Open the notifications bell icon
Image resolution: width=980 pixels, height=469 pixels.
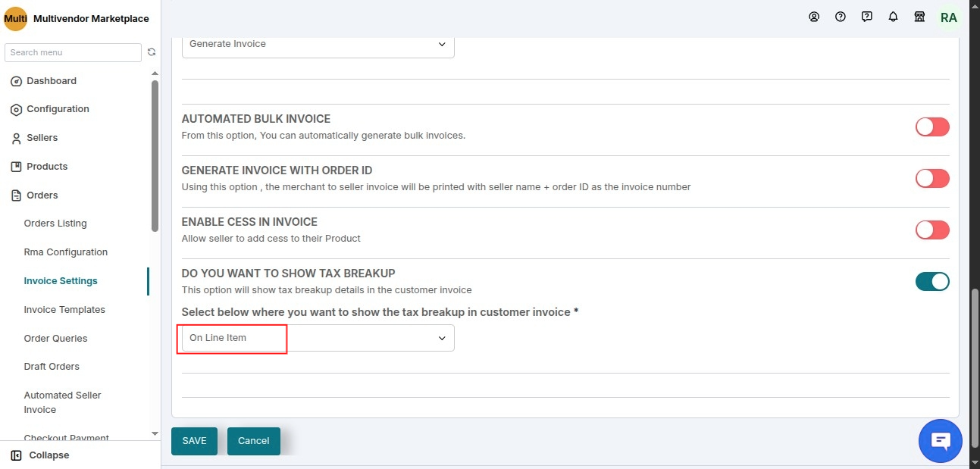(894, 17)
